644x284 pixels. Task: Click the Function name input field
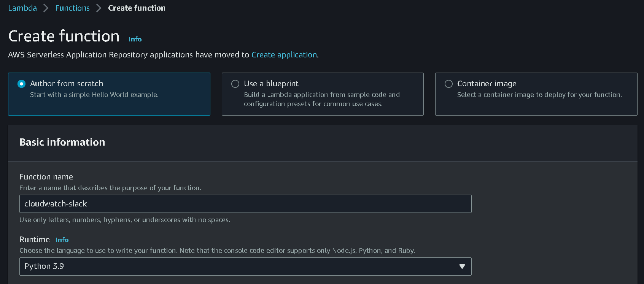[x=245, y=204]
